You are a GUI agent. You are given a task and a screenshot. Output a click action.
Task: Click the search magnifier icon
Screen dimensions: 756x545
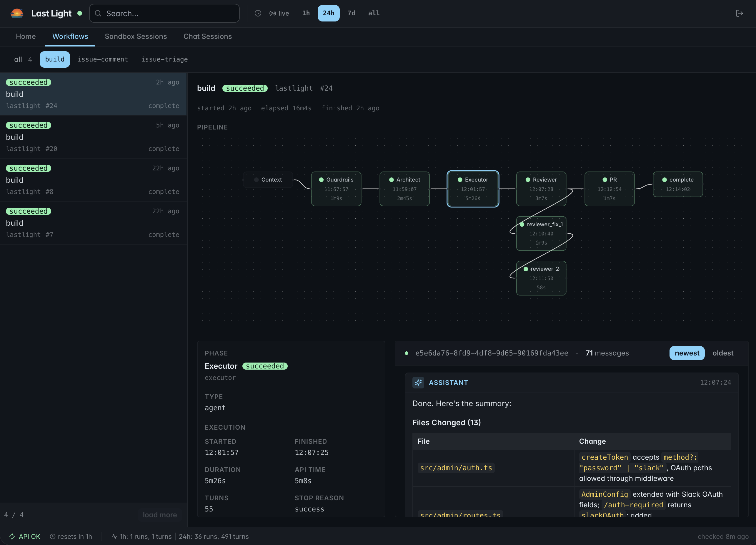[x=98, y=13]
